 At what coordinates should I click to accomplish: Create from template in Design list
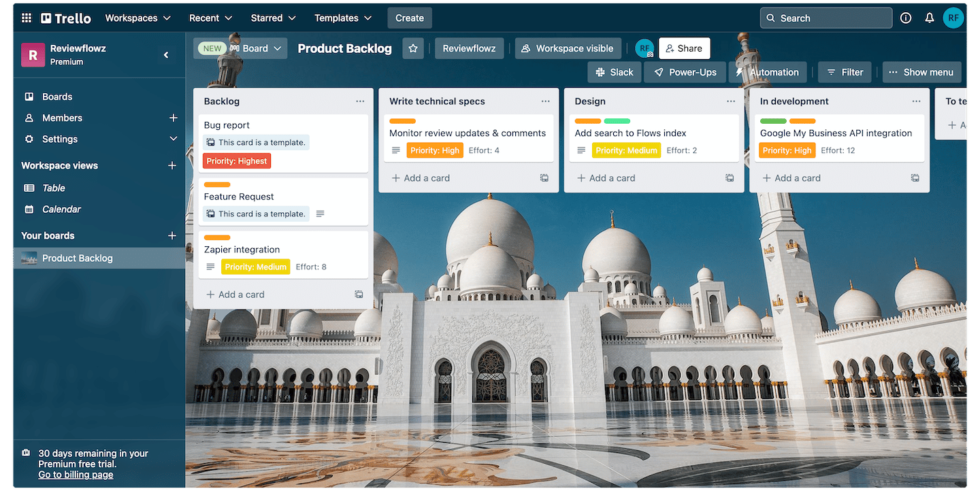[x=730, y=178]
